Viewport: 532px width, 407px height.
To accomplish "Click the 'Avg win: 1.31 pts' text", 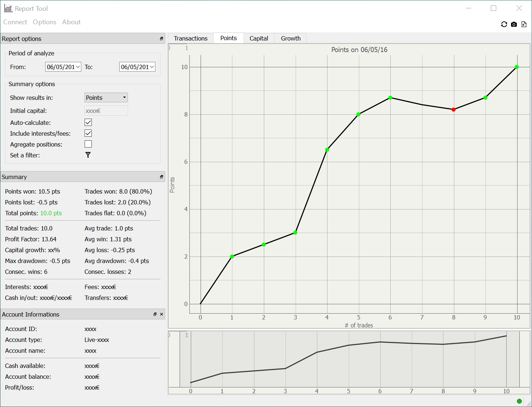I will coord(108,239).
